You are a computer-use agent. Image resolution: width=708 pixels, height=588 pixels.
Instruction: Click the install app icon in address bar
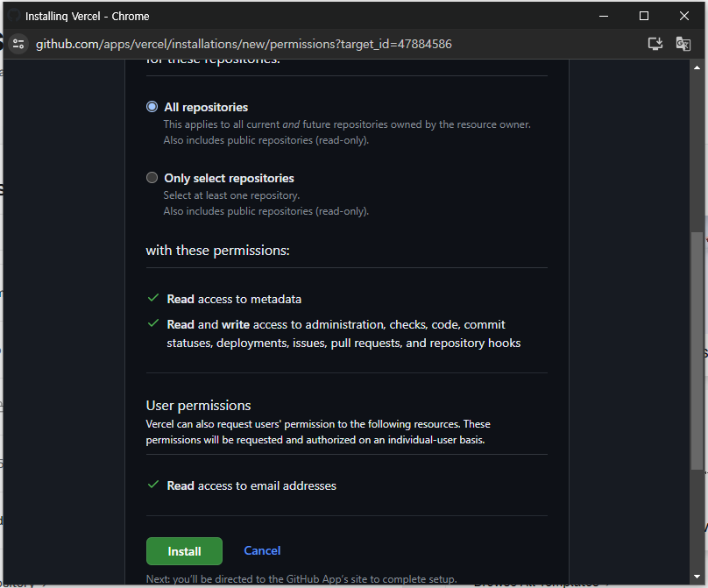coord(655,44)
